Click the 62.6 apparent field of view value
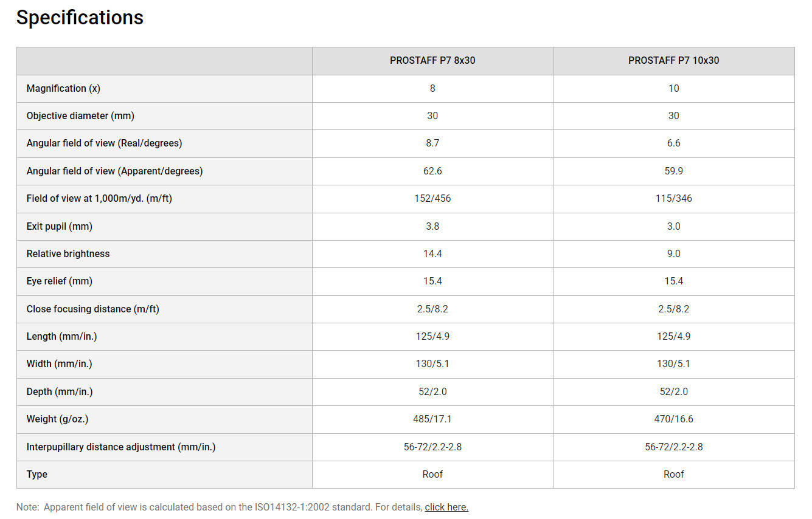Image resolution: width=812 pixels, height=519 pixels. pyautogui.click(x=432, y=171)
